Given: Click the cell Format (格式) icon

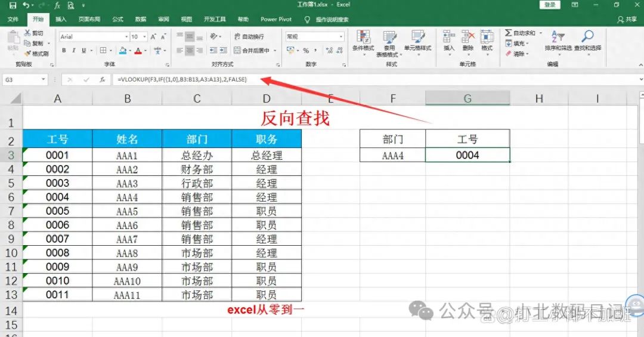Looking at the screenshot, I should tap(487, 37).
